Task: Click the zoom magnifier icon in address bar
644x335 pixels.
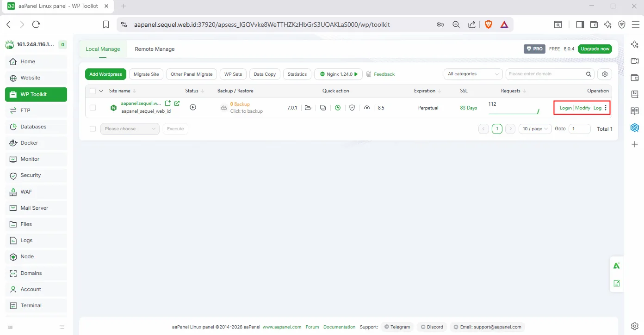Action: (456, 24)
